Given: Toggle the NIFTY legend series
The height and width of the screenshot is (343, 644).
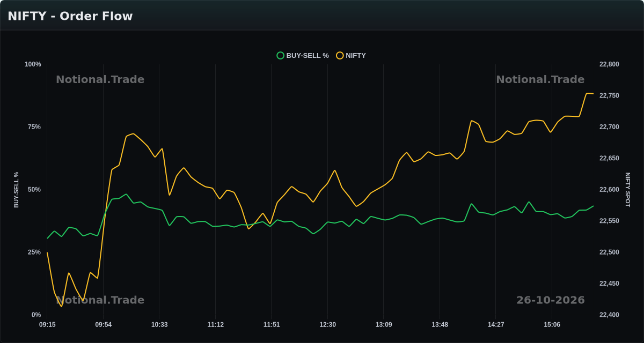Looking at the screenshot, I should 351,55.
